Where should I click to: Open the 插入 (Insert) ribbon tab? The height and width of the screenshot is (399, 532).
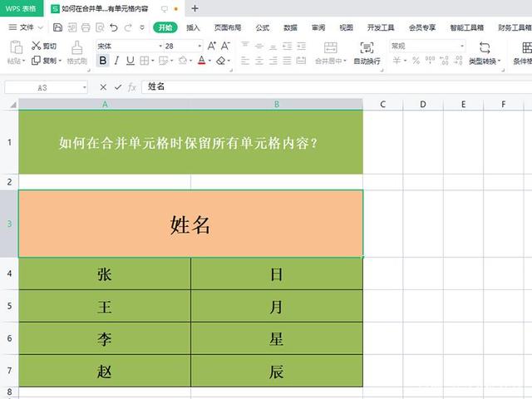coord(193,27)
